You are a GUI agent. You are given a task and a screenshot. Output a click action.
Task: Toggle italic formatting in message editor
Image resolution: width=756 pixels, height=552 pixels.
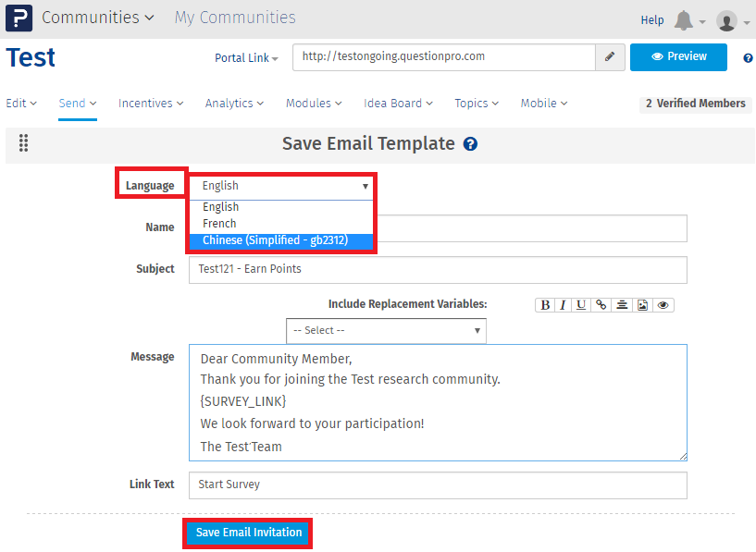(x=563, y=305)
